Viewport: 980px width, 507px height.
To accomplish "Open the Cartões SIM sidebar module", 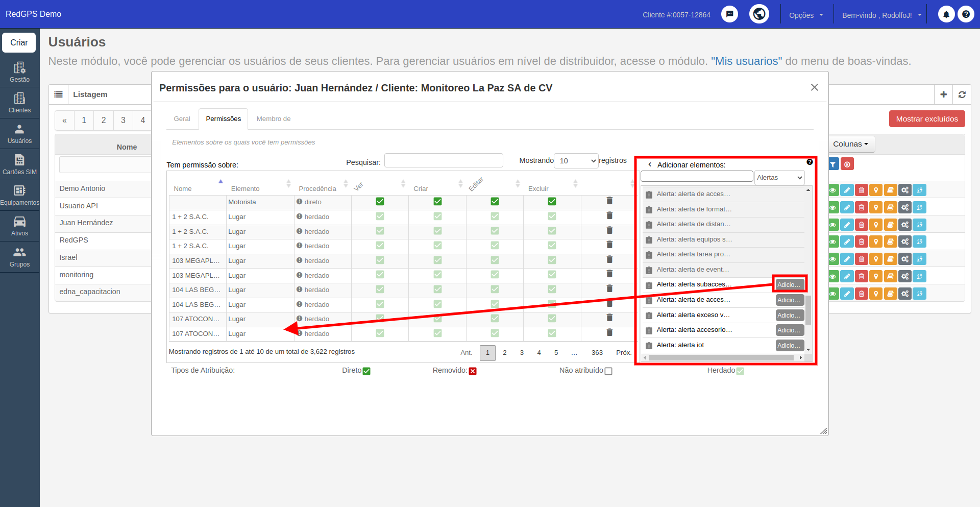I will click(19, 164).
